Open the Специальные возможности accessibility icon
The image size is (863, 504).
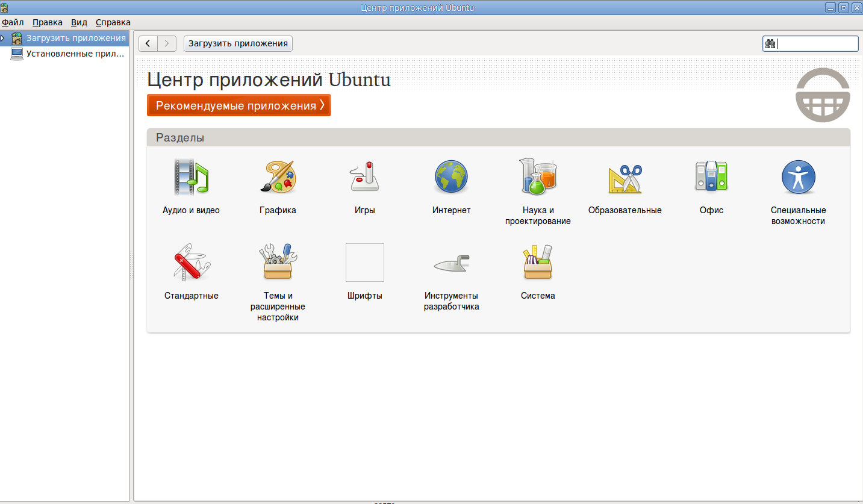(x=799, y=177)
